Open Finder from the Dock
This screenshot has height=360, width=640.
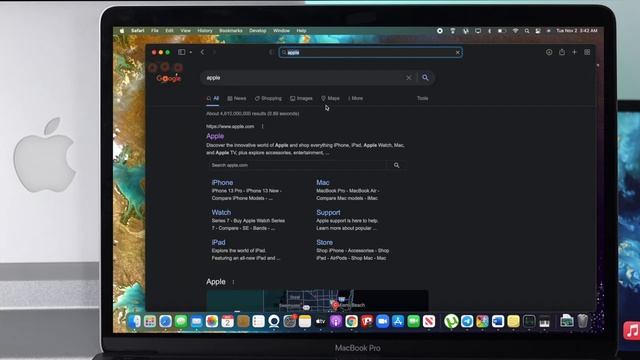click(x=134, y=322)
